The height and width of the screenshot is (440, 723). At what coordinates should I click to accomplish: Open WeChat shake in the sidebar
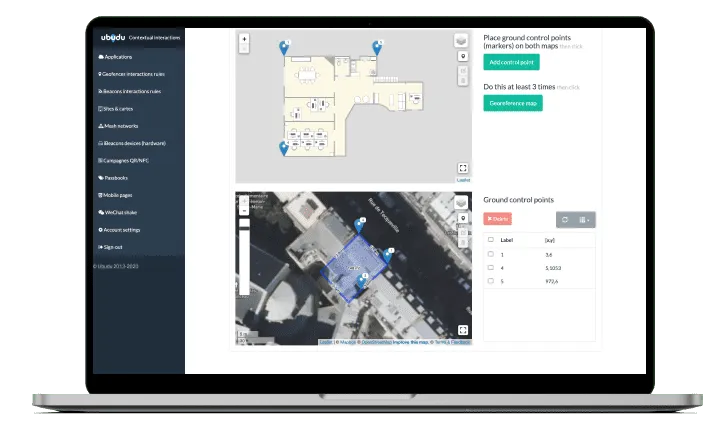118,213
